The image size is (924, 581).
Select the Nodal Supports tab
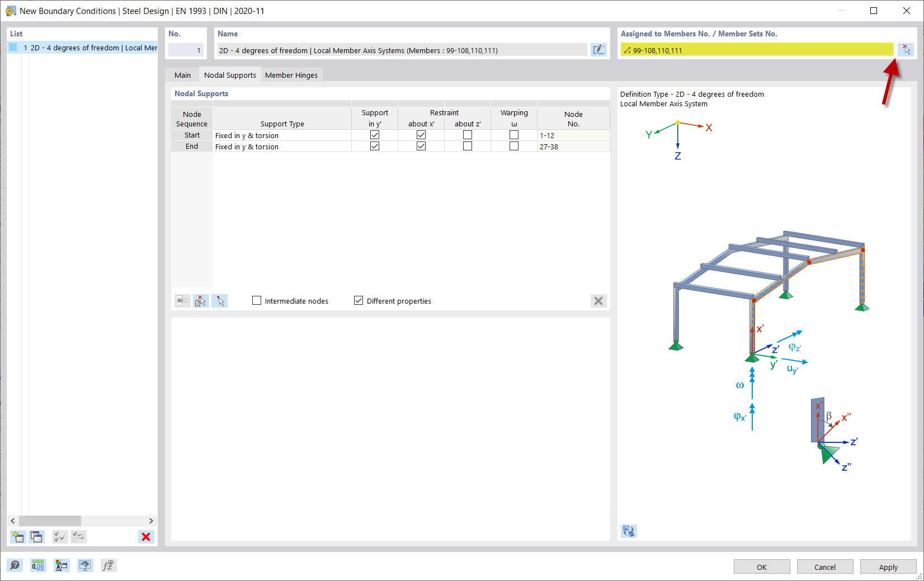pos(230,75)
